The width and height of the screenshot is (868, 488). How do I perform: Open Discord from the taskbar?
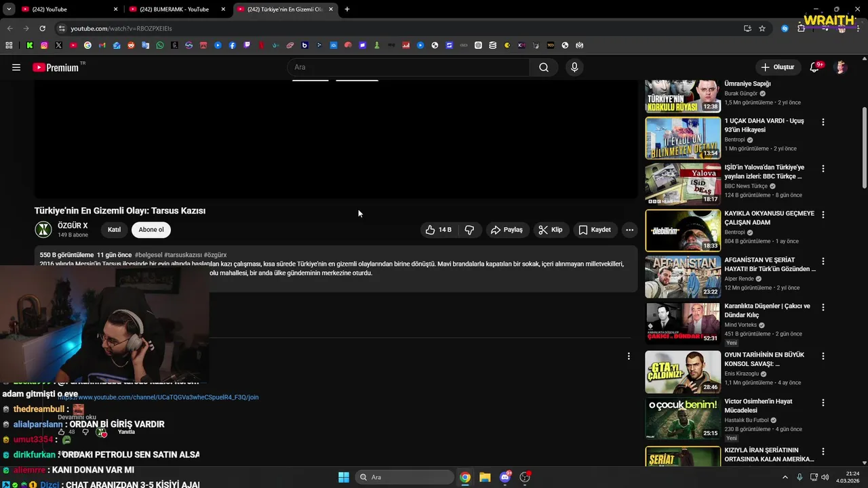pos(505,477)
